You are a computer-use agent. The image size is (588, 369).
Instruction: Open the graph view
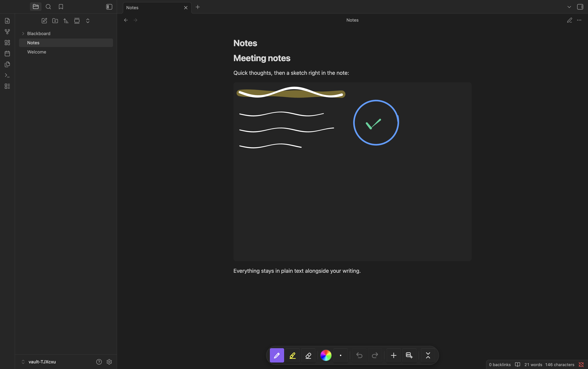(x=7, y=32)
